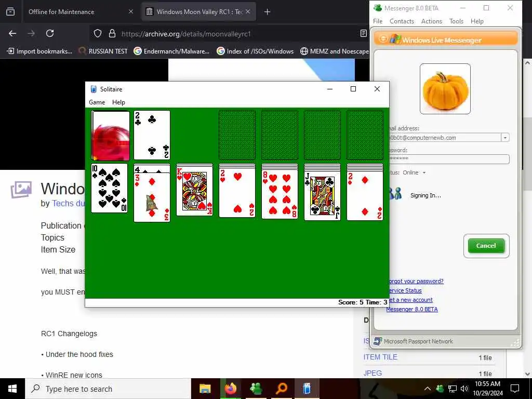Open File Explorer from taskbar
The width and height of the screenshot is (532, 399).
pos(205,389)
